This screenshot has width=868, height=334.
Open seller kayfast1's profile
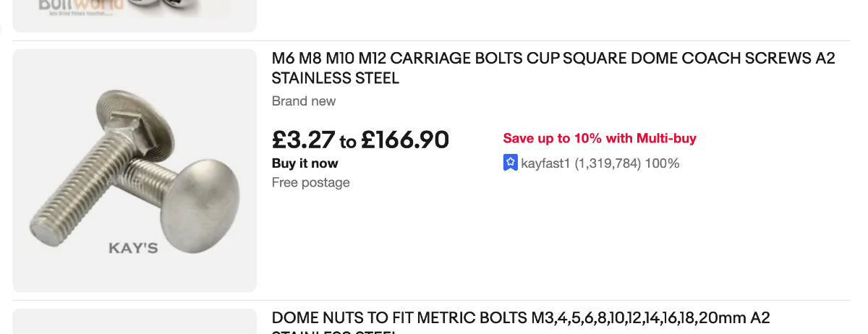tap(546, 163)
